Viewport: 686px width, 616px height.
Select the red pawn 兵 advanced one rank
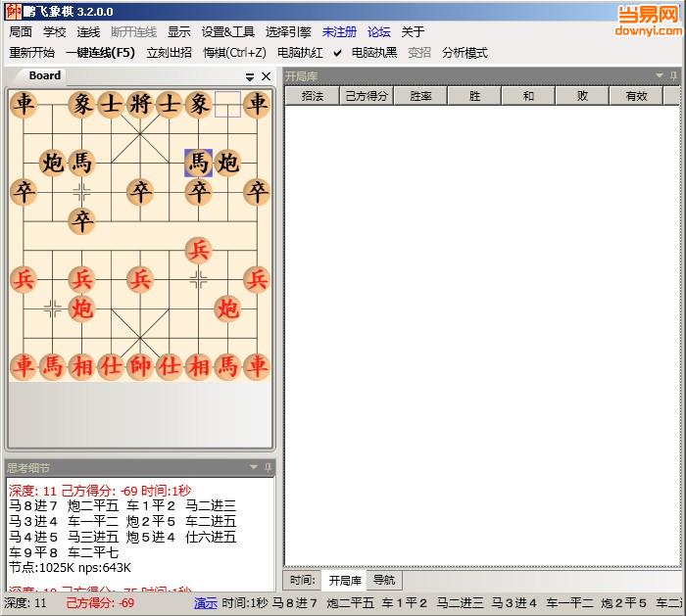coord(199,250)
